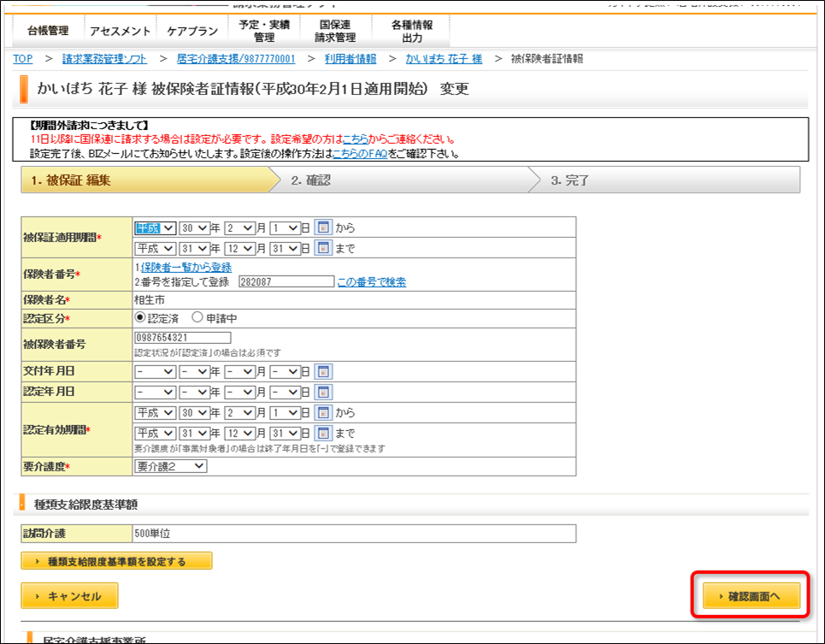Click the 500単位 value
The width and height of the screenshot is (825, 644).
(152, 534)
